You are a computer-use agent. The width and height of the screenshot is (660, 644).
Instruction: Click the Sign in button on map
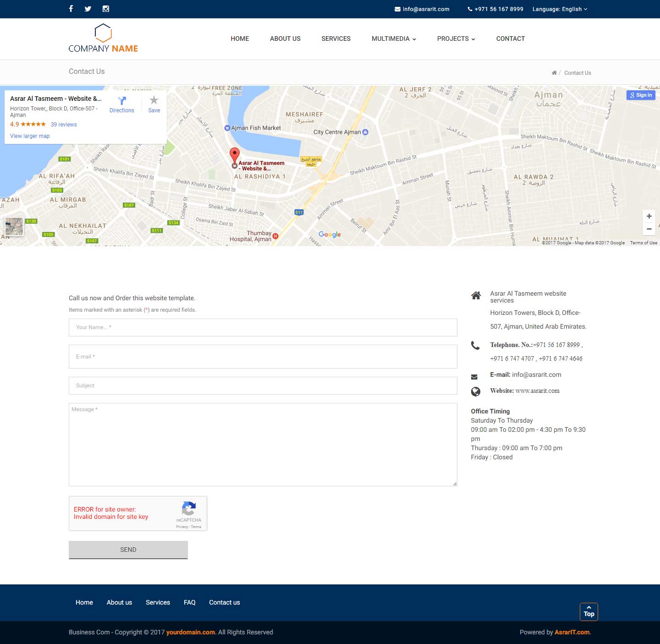click(x=641, y=95)
